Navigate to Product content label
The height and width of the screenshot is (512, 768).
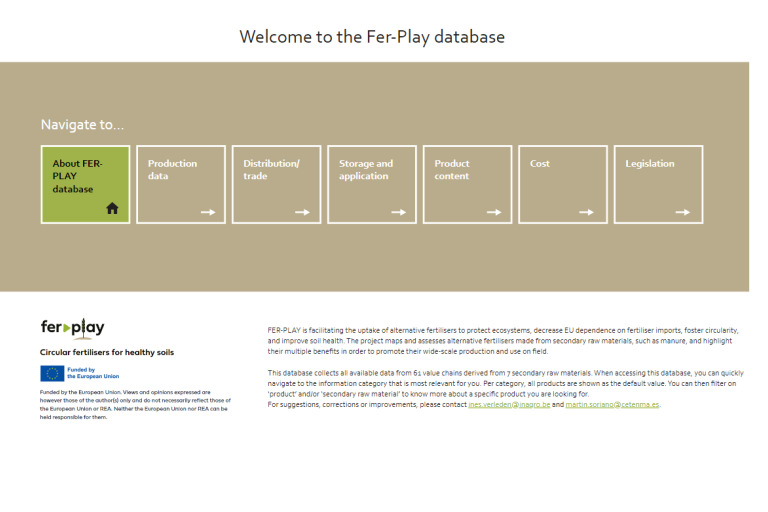[x=452, y=170]
